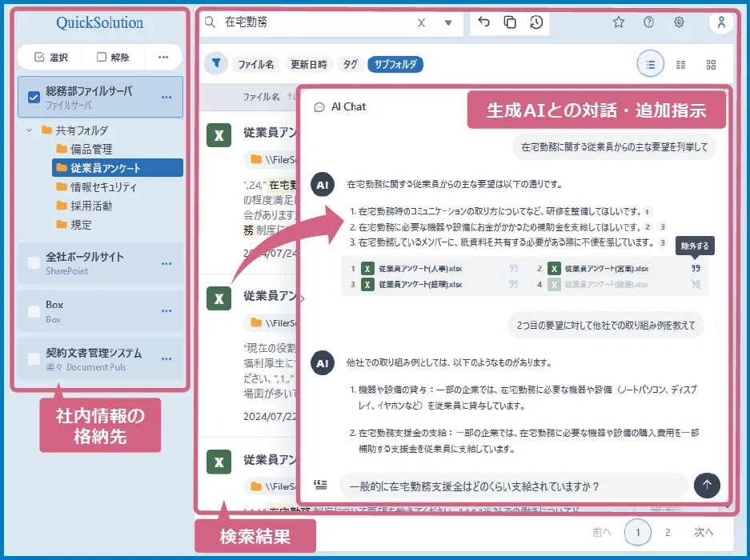The height and width of the screenshot is (560, 750).
Task: Check the Box source checkbox
Action: tap(34, 311)
